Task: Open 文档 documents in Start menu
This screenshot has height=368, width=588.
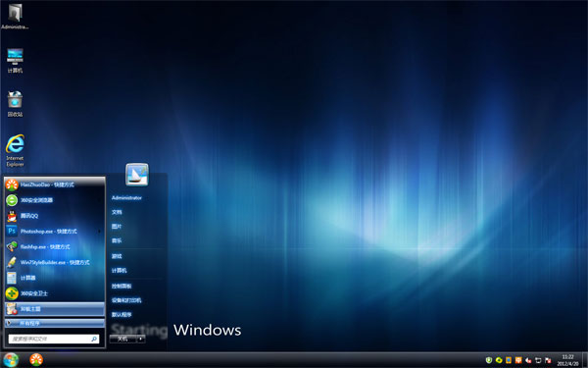Action: pyautogui.click(x=117, y=212)
